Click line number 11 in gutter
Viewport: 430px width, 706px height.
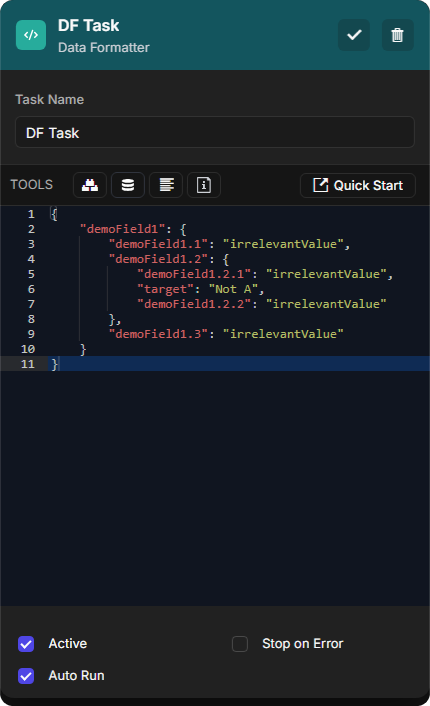click(27, 364)
